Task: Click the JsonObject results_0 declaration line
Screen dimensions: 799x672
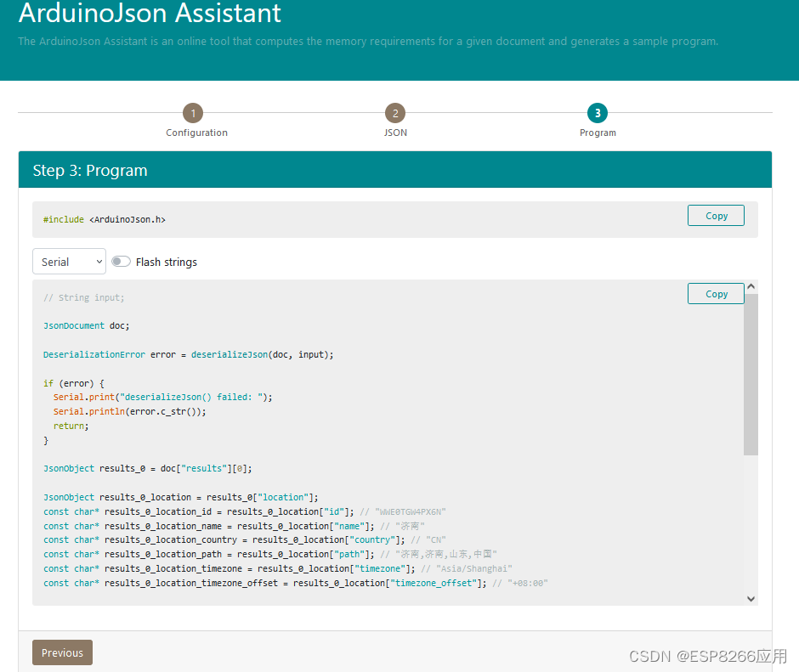Action: (148, 468)
